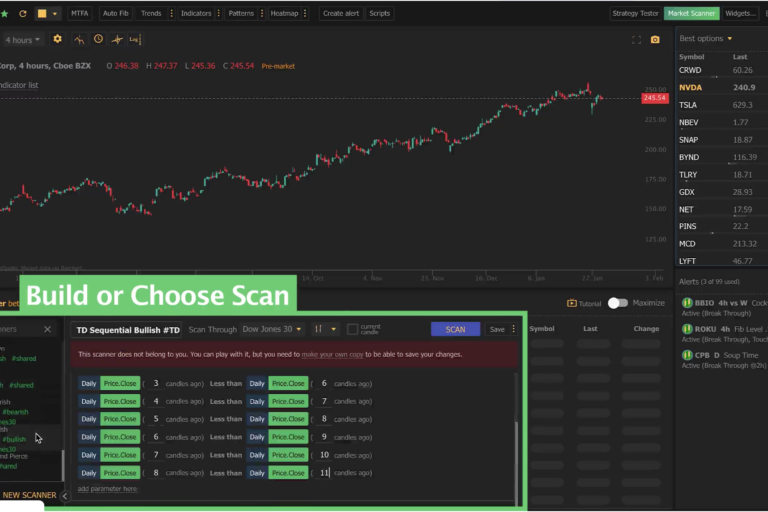The image size is (768, 512).
Task: Click the indicator list link
Action: 19,85
